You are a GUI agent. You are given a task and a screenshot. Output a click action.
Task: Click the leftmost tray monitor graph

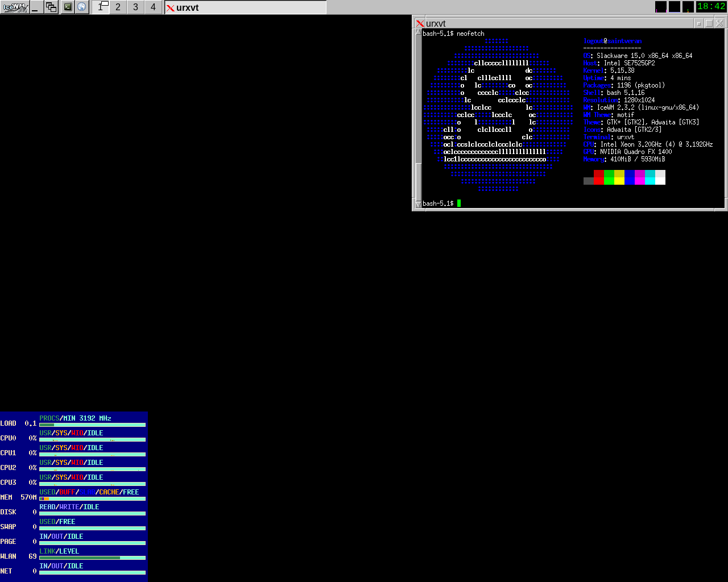[660, 7]
